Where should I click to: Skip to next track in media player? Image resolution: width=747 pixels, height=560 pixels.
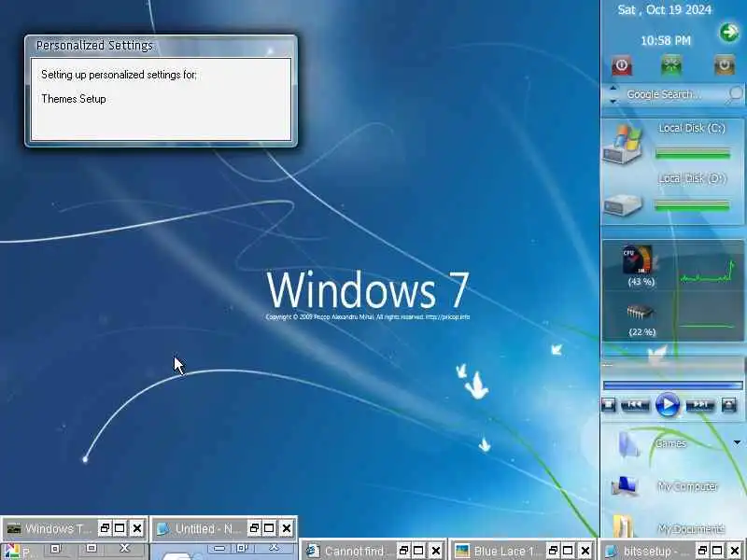(x=699, y=405)
